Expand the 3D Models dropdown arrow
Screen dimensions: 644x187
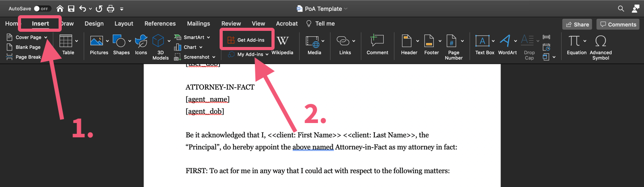pyautogui.click(x=169, y=41)
